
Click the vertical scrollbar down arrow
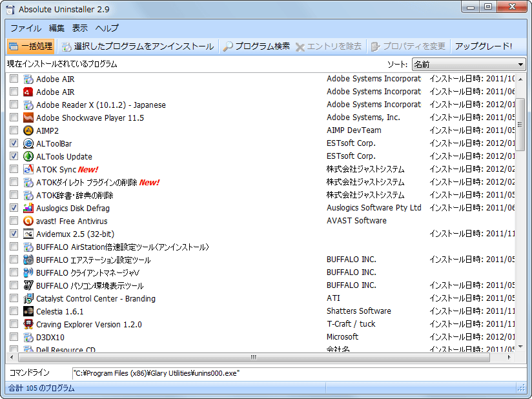[x=520, y=347]
